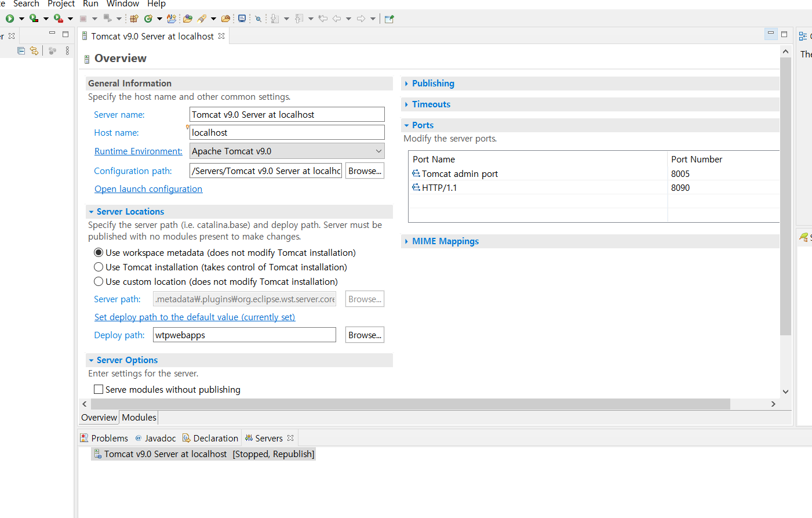
Task: Open the Run menu
Action: (90, 4)
